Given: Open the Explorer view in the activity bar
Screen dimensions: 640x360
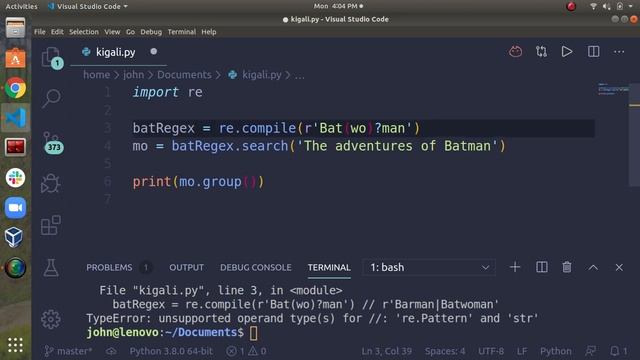Looking at the screenshot, I should (x=51, y=57).
